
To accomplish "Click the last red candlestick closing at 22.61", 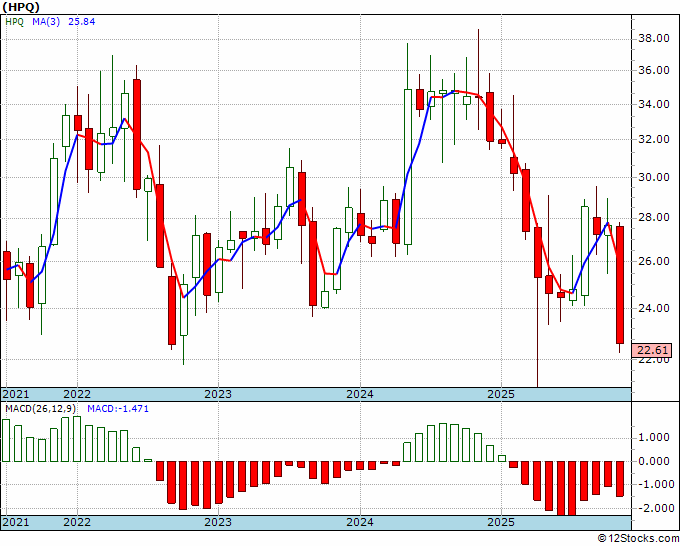I will pos(620,285).
